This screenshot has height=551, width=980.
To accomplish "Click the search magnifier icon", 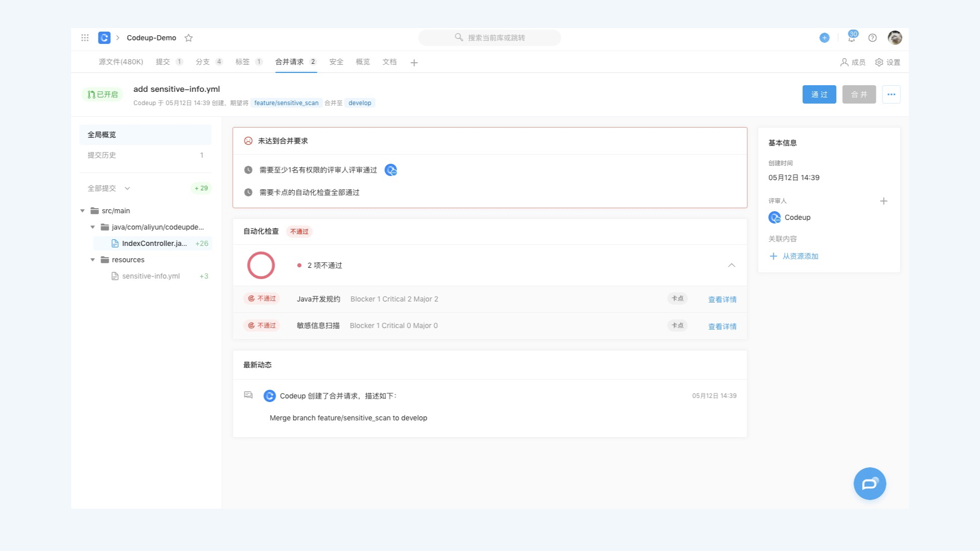I will (x=459, y=37).
